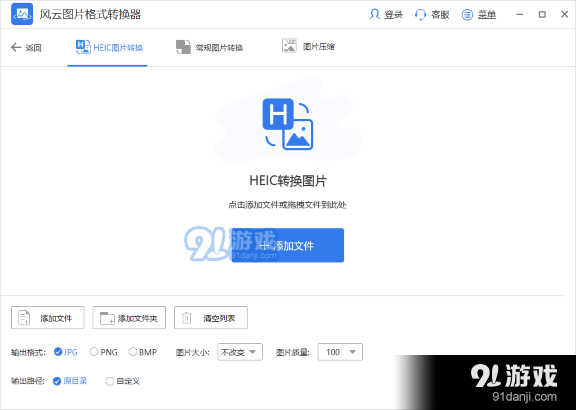This screenshot has width=576, height=410.
Task: Click the blue 添加文件 button in center
Action: (288, 245)
